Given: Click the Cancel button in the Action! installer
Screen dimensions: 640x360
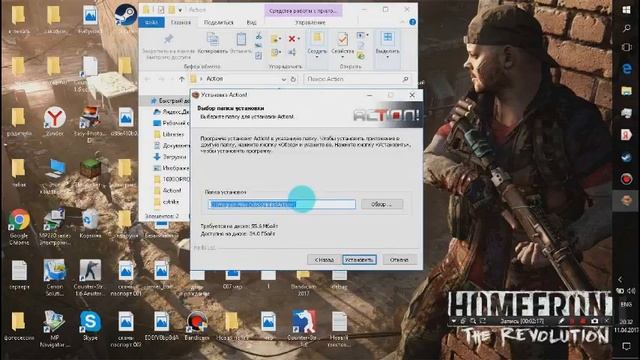Looking at the screenshot, I should 399,260.
